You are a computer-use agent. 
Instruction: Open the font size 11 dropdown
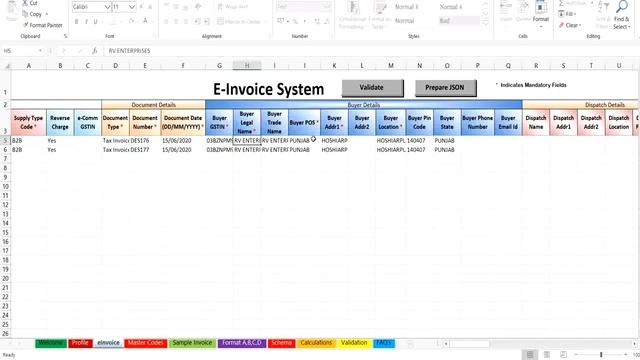tap(131, 7)
